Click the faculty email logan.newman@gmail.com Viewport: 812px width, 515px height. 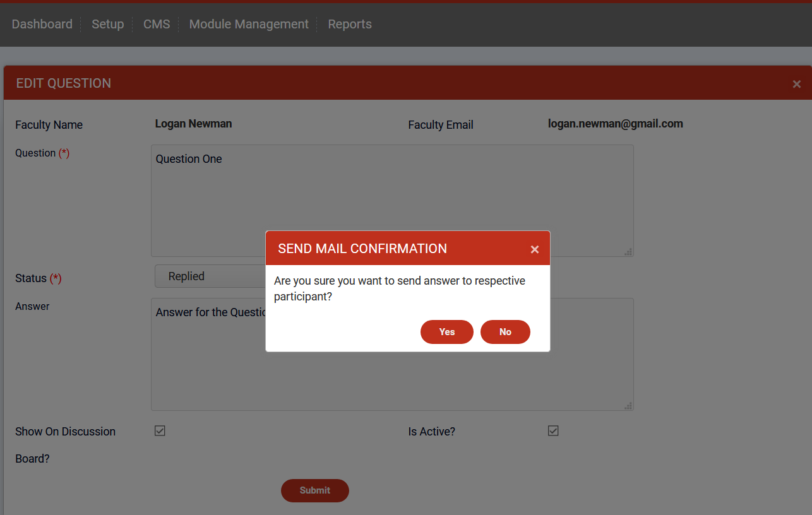[x=615, y=124]
